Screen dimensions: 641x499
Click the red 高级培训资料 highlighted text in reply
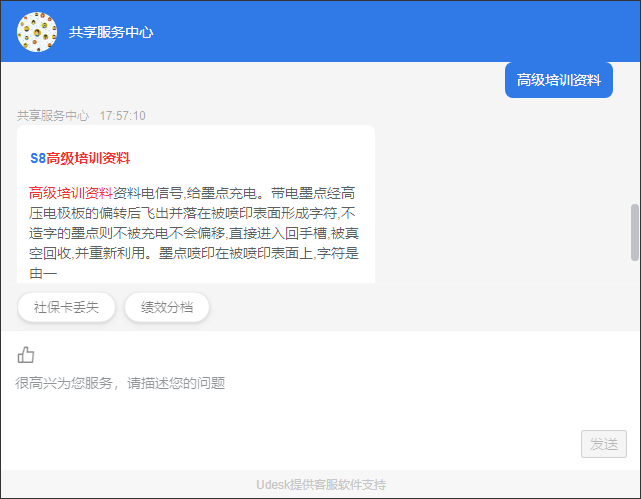coord(71,193)
